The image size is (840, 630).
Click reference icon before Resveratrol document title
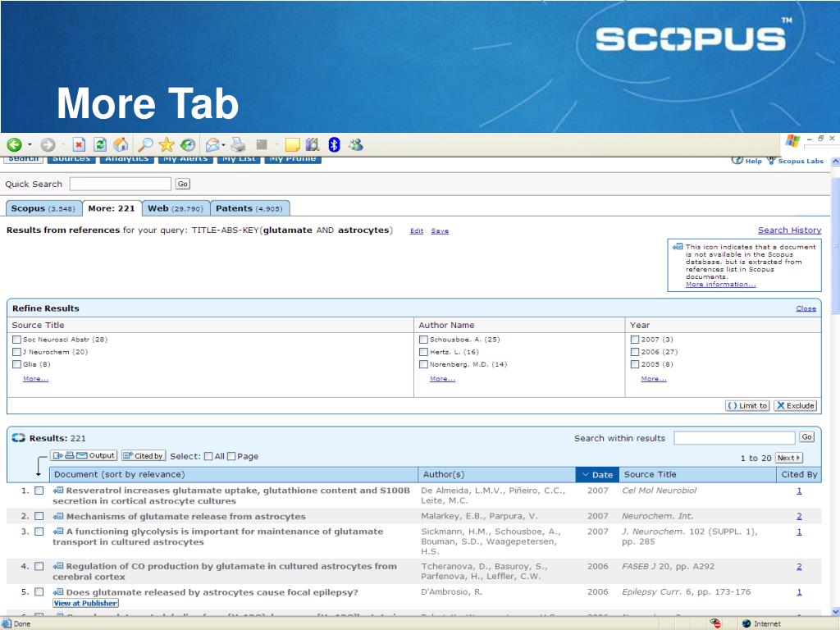[x=58, y=491]
